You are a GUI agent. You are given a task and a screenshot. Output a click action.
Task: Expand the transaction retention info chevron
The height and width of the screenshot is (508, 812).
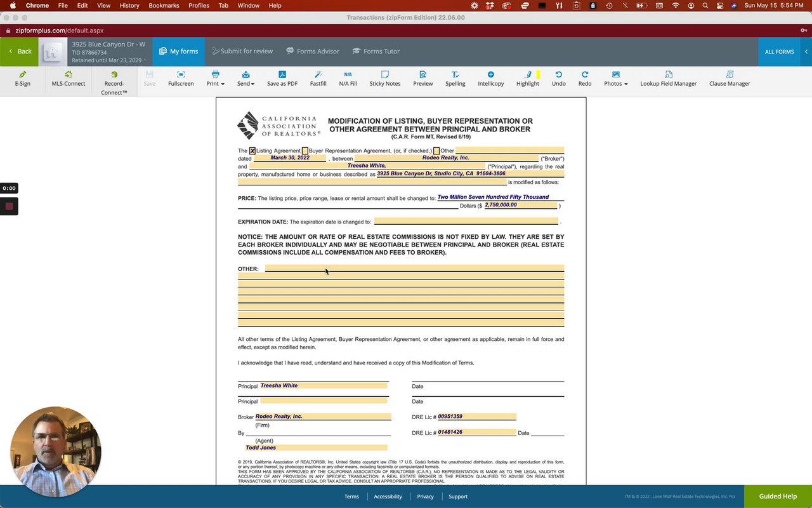[x=145, y=60]
